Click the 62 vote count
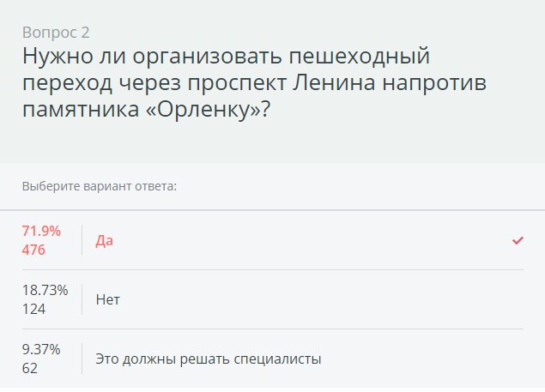545x392 pixels. [30, 368]
